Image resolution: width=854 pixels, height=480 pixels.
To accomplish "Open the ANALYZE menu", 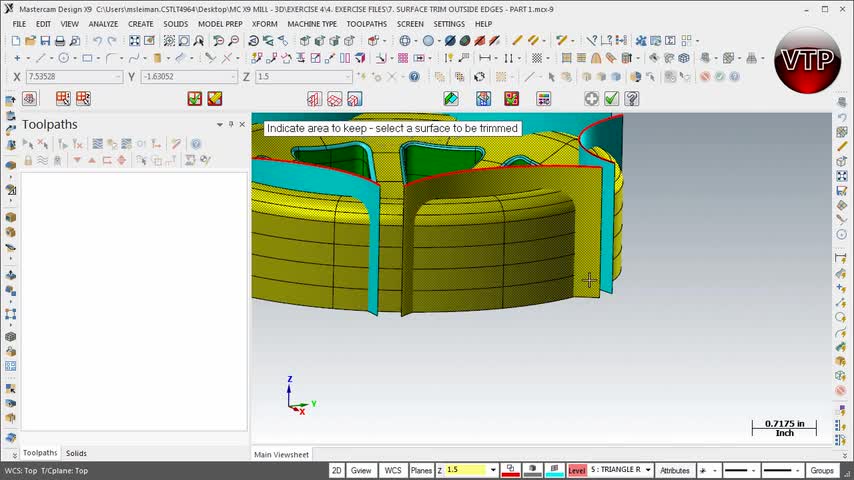I will click(103, 24).
